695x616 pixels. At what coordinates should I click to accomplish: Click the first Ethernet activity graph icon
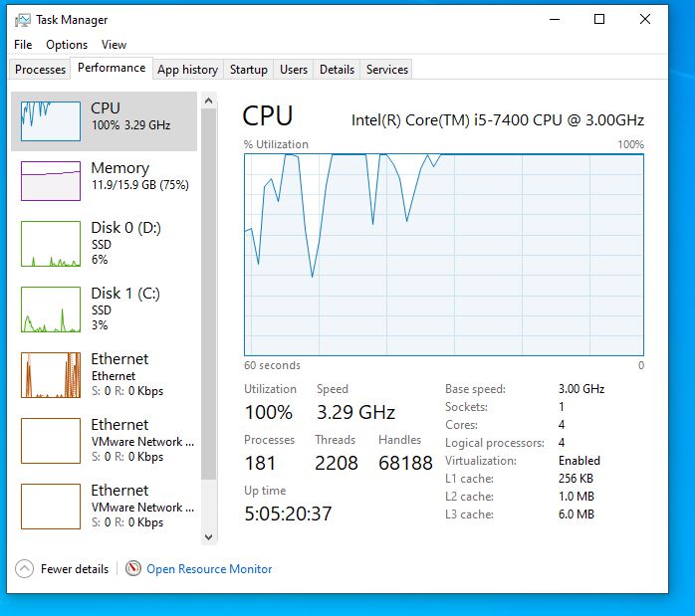(51, 375)
